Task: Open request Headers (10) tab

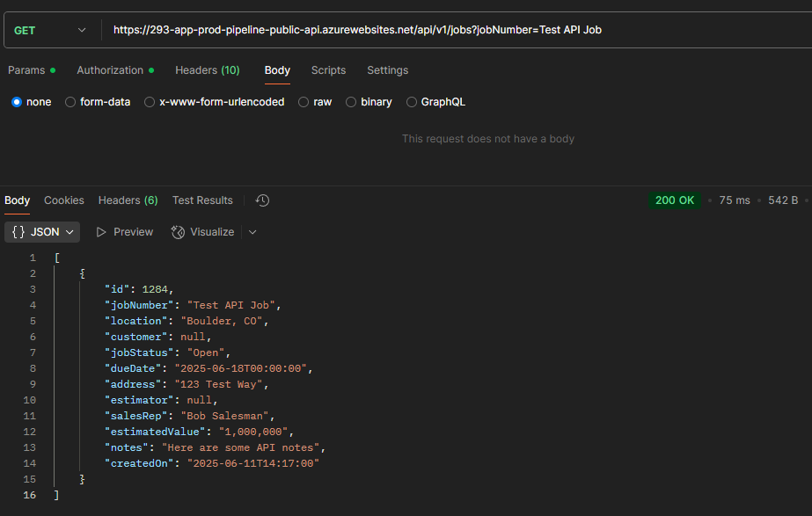Action: [207, 70]
